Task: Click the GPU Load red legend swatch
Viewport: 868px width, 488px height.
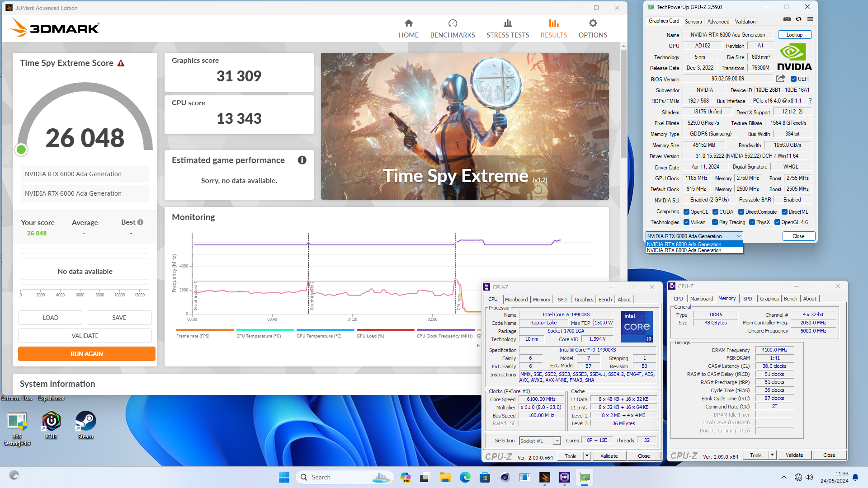Action: (386, 330)
